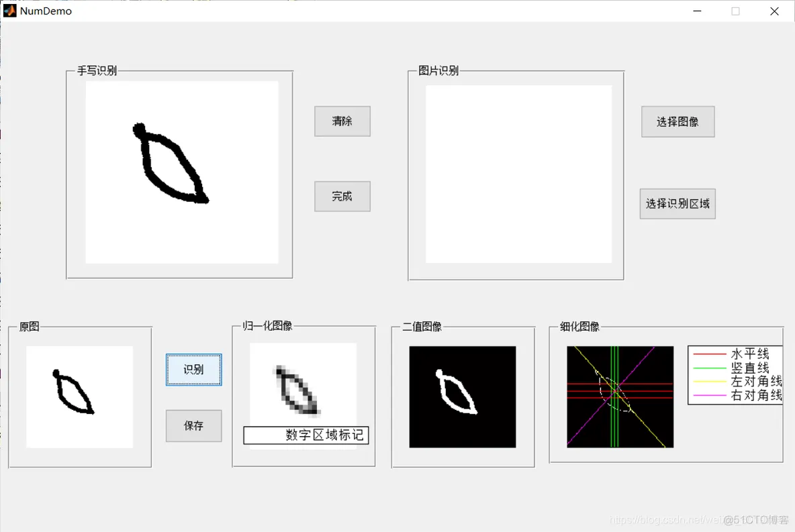Click the 完成 (finish) button
Image resolution: width=795 pixels, height=532 pixels.
click(x=342, y=196)
